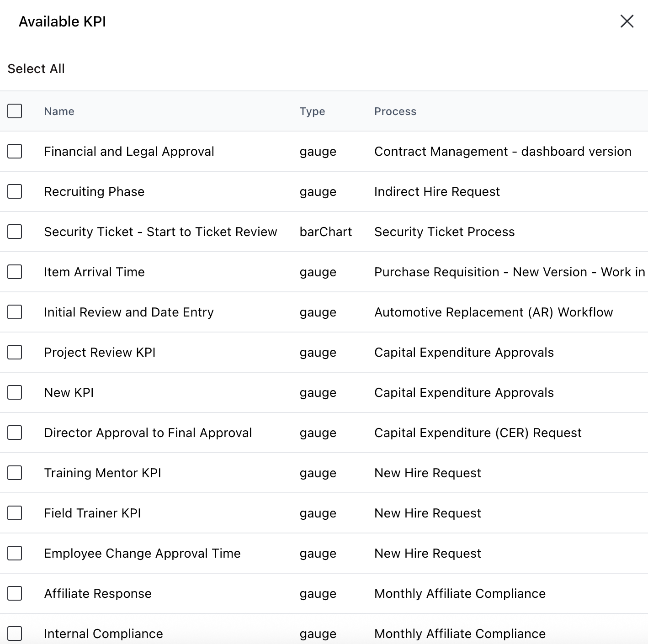This screenshot has width=648, height=644.
Task: Check the header checkbox to select all rows
Action: [x=14, y=111]
